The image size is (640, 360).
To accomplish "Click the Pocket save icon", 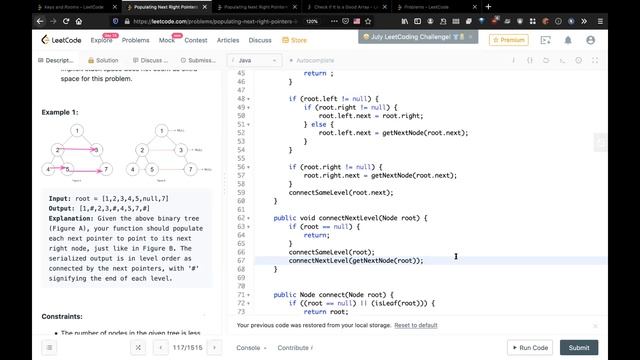I will click(345, 21).
